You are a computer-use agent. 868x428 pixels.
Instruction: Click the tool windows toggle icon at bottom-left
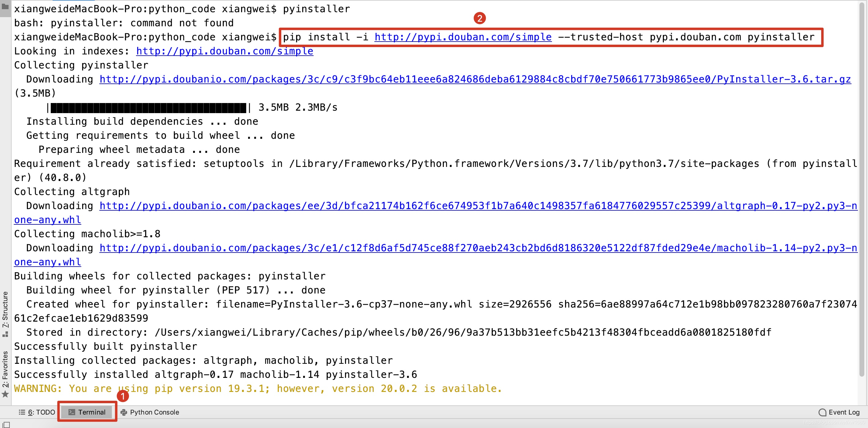[x=6, y=424]
